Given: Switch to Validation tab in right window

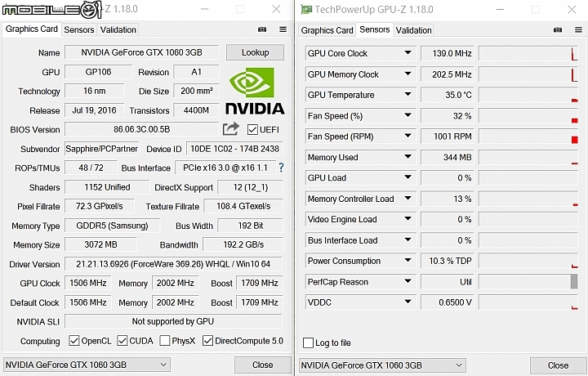Looking at the screenshot, I should (413, 30).
